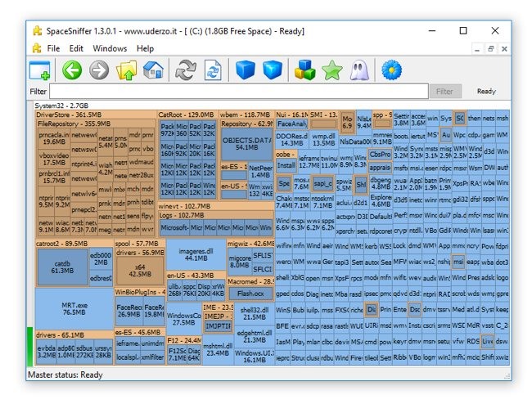Image resolution: width=532 pixels, height=404 pixels.
Task: Click the blue flower donate icon
Action: click(391, 70)
